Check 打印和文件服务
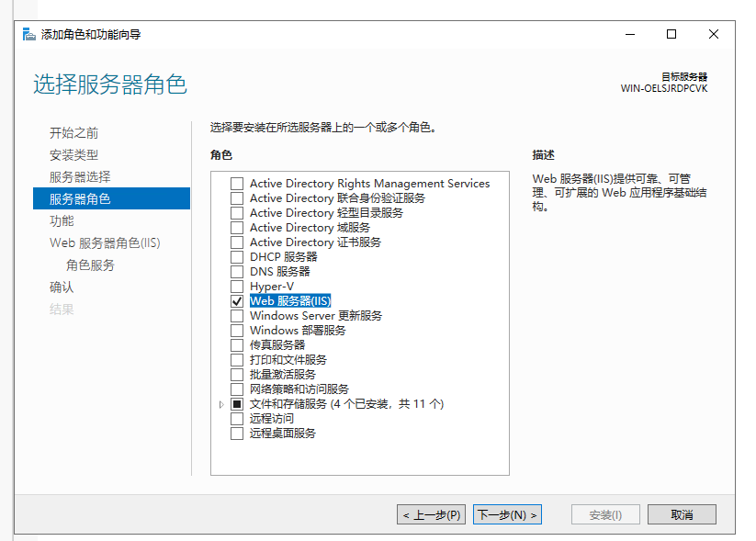Image resolution: width=756 pixels, height=541 pixels. [x=236, y=359]
